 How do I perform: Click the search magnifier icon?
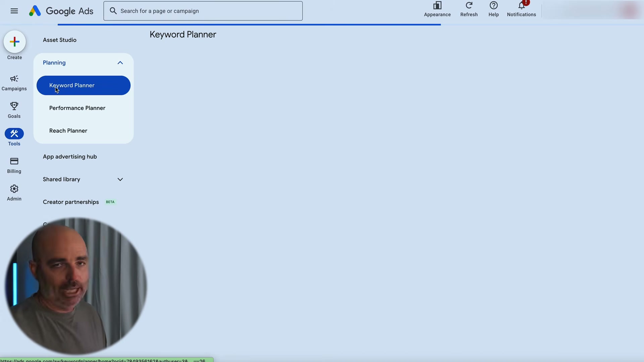point(113,11)
